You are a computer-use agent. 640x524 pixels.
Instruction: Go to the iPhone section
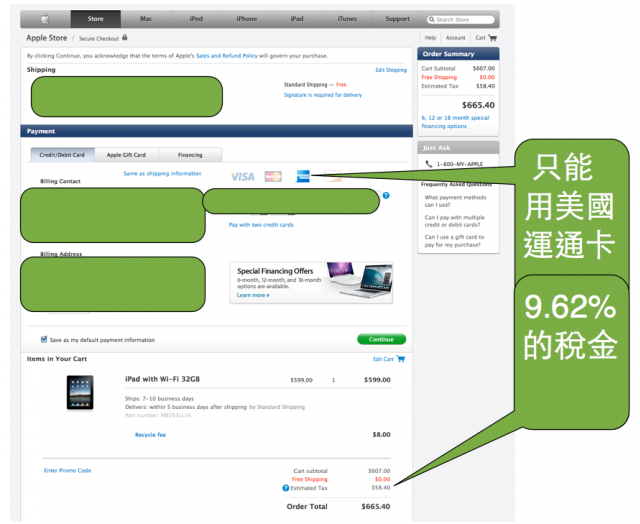click(x=247, y=19)
